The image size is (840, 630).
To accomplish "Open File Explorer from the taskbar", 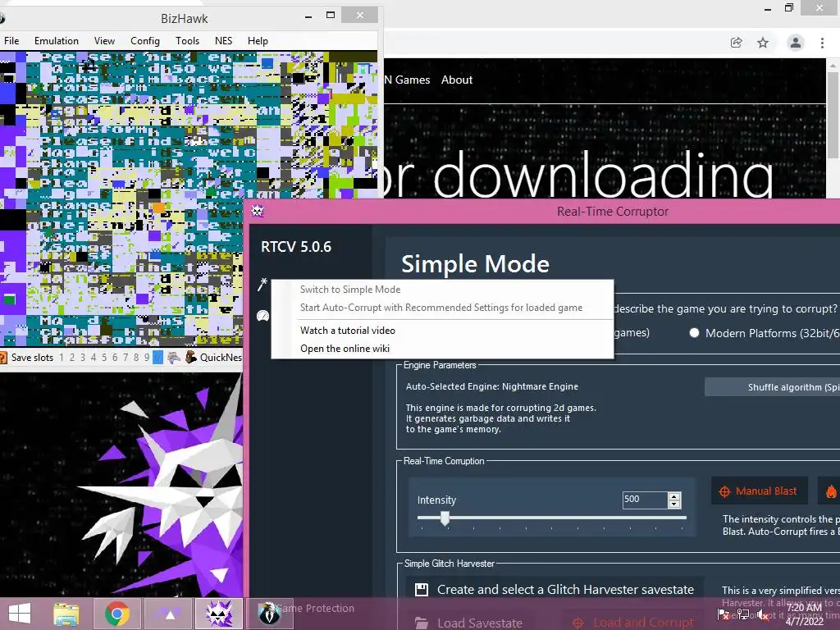I will click(x=66, y=614).
